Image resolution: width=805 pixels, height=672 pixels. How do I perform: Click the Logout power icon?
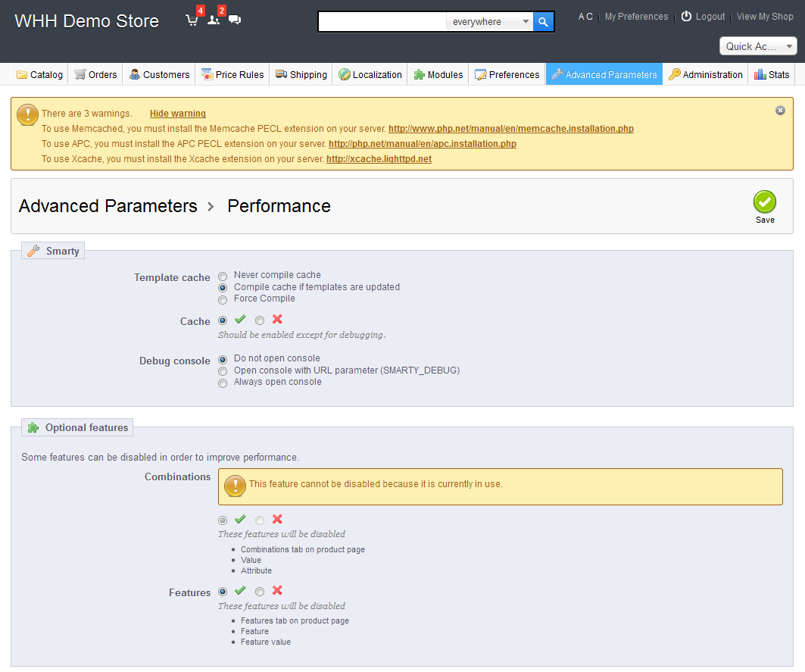pyautogui.click(x=686, y=17)
